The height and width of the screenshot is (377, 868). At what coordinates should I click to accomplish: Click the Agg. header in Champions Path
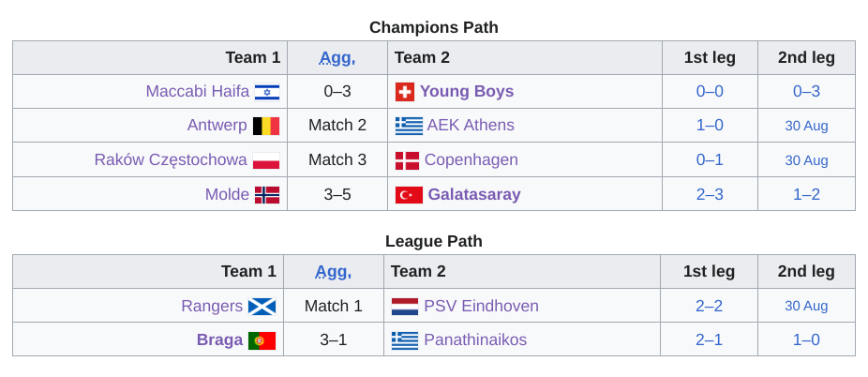click(337, 57)
